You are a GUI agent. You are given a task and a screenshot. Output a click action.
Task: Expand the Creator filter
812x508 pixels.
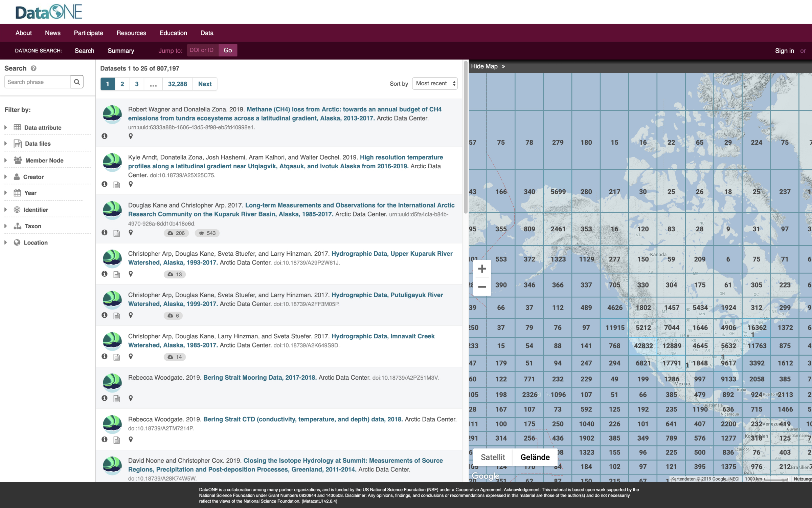click(x=34, y=176)
